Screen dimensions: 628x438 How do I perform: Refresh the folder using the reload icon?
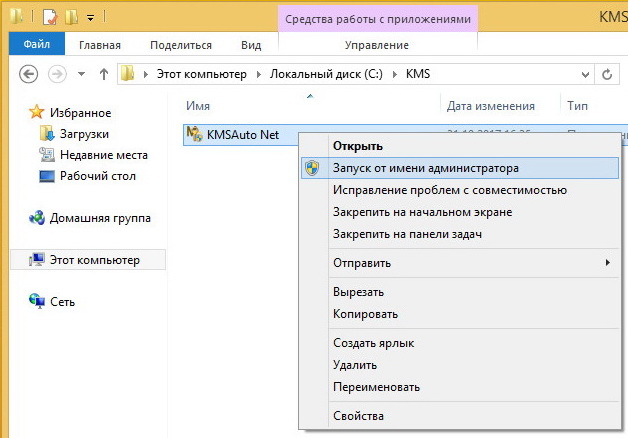(606, 74)
